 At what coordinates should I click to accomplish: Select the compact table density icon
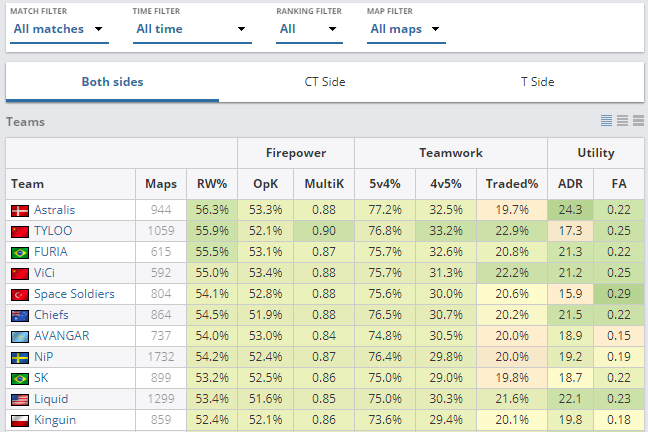pos(606,120)
